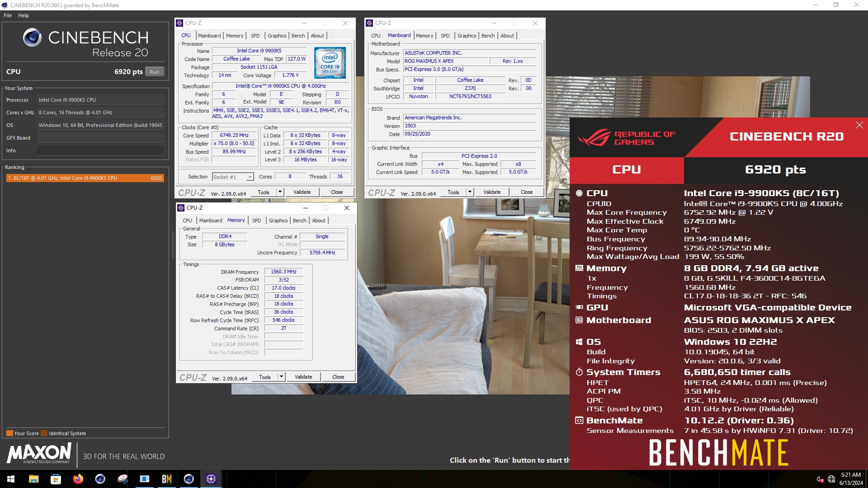
Task: Click the BIOS Version value 2503
Action: pos(470,126)
